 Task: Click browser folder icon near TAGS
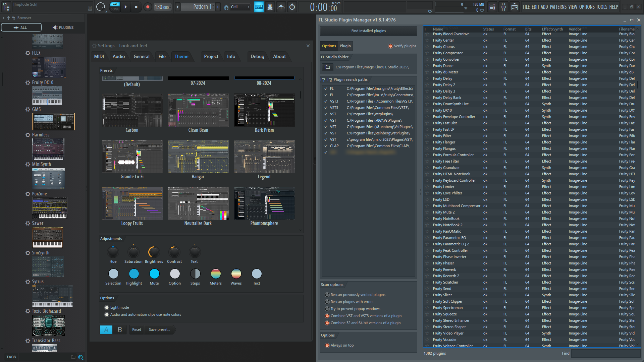[x=73, y=357]
